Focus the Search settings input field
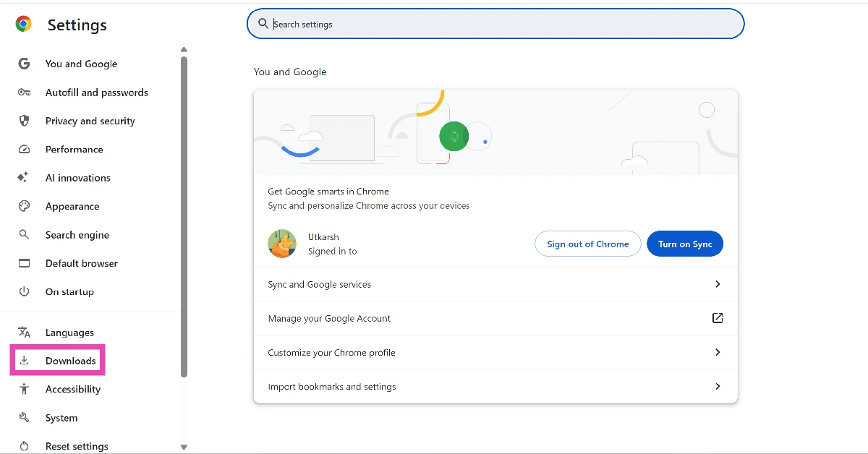This screenshot has height=454, width=868. click(499, 24)
